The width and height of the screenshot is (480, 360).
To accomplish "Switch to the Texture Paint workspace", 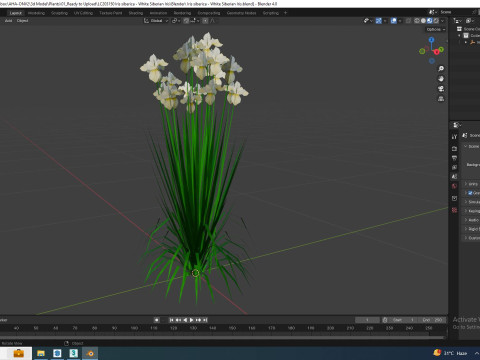I will click(111, 13).
